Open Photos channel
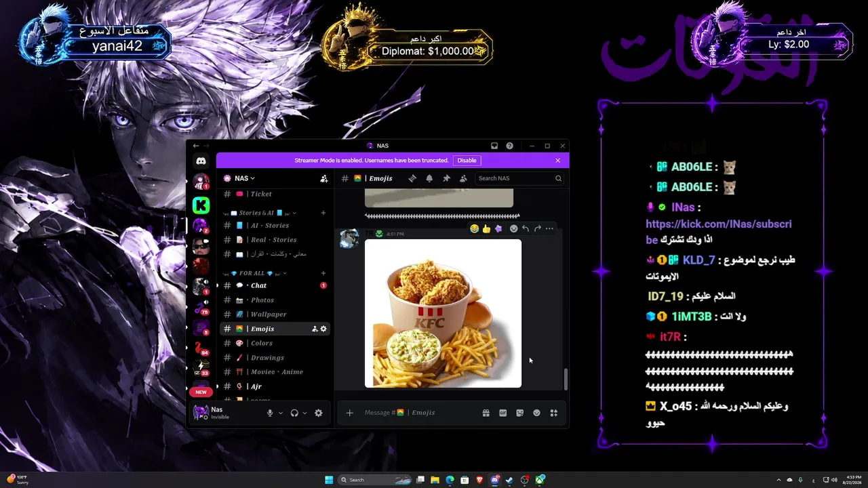 click(275, 300)
